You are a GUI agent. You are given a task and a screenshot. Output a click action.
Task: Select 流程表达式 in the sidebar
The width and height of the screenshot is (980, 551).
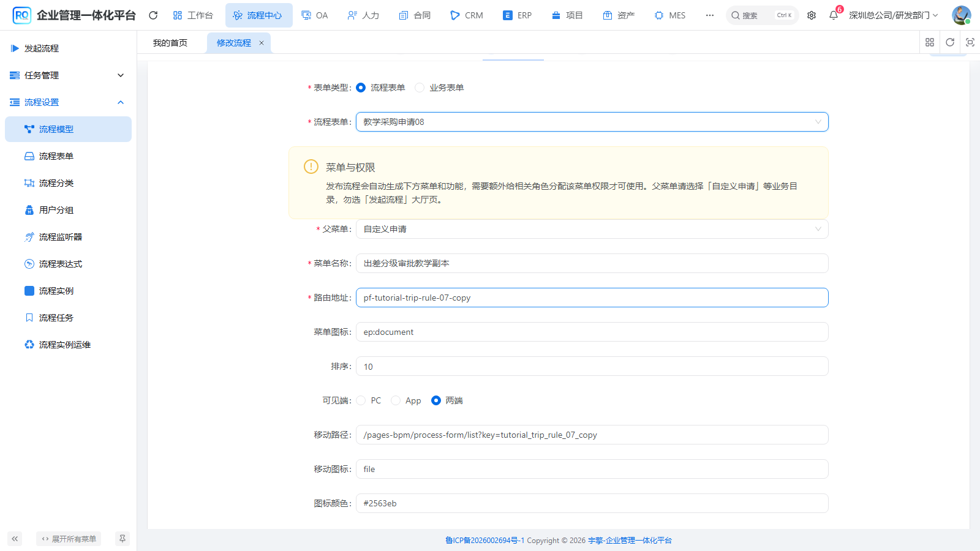click(x=68, y=264)
